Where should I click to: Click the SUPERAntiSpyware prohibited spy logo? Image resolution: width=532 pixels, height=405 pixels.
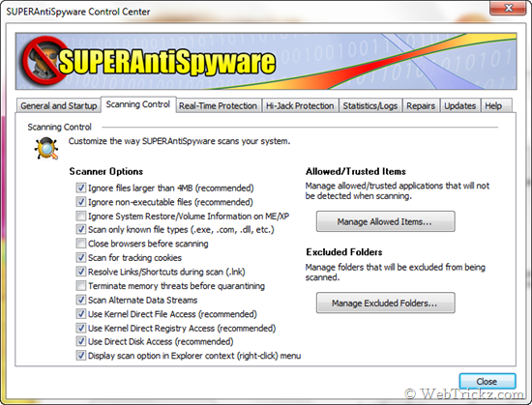pos(44,60)
